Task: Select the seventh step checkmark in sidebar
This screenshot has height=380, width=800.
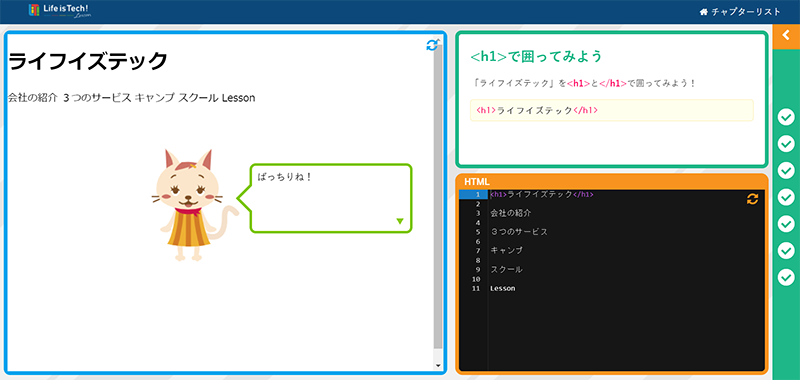Action: pos(786,277)
